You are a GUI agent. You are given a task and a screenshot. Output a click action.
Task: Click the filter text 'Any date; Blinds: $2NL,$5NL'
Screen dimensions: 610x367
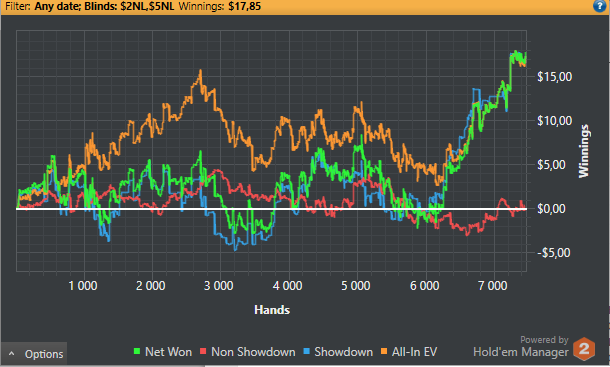[104, 6]
